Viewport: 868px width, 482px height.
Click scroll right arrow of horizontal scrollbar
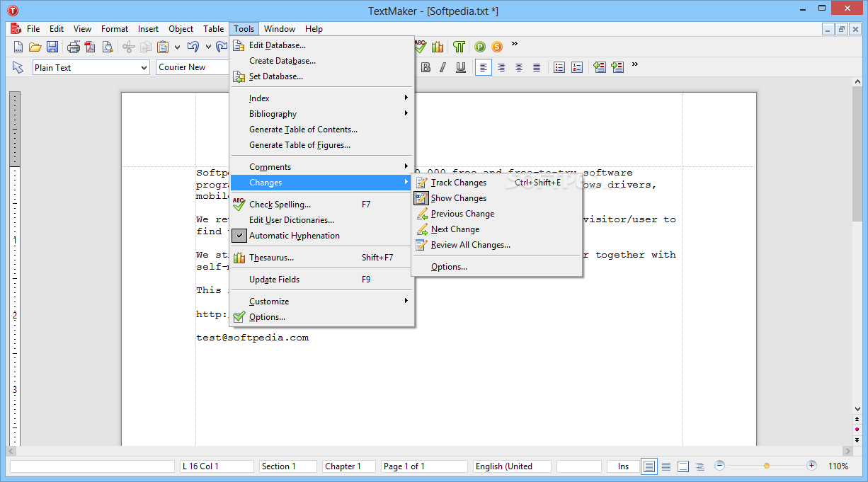[x=847, y=451]
